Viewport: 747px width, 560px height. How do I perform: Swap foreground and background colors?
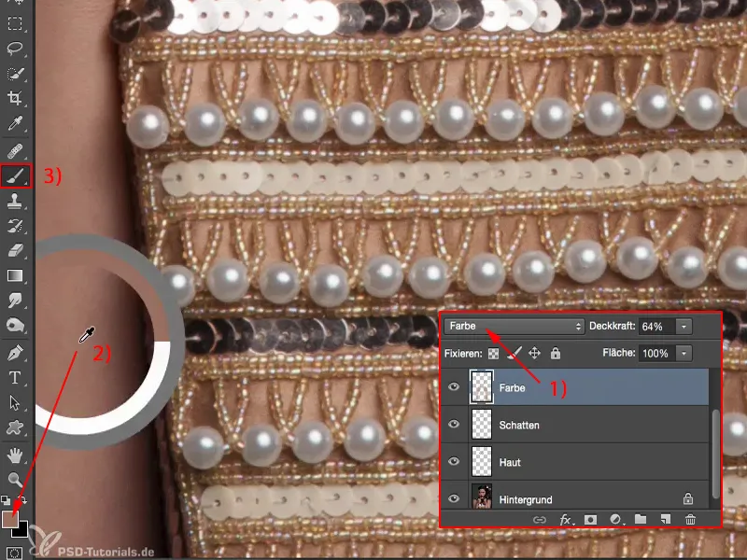pos(22,500)
